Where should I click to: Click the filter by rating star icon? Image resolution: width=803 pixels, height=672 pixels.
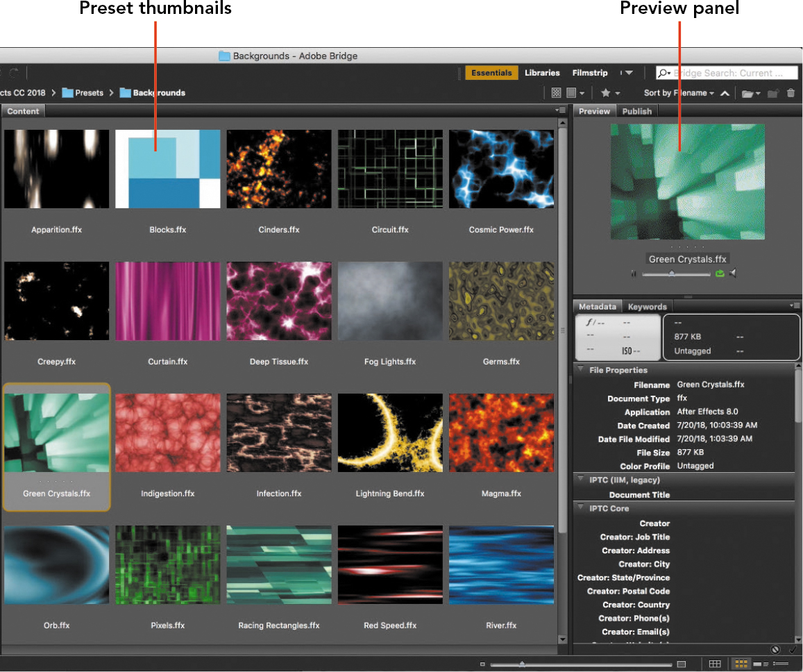tap(605, 92)
